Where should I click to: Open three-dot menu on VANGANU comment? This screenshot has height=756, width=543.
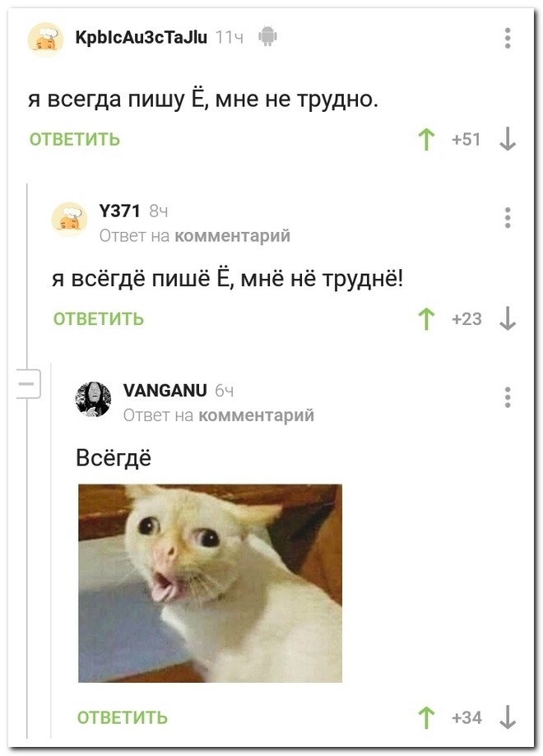click(508, 397)
